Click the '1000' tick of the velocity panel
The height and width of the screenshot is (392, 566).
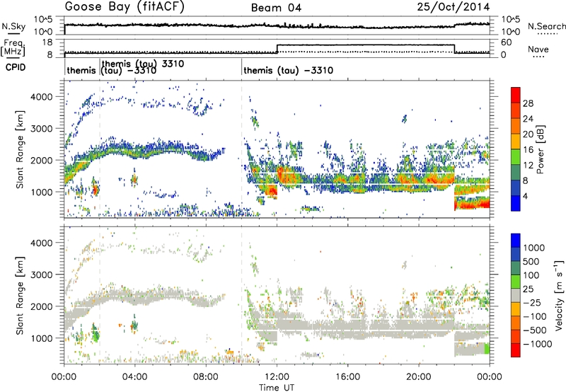(43, 338)
